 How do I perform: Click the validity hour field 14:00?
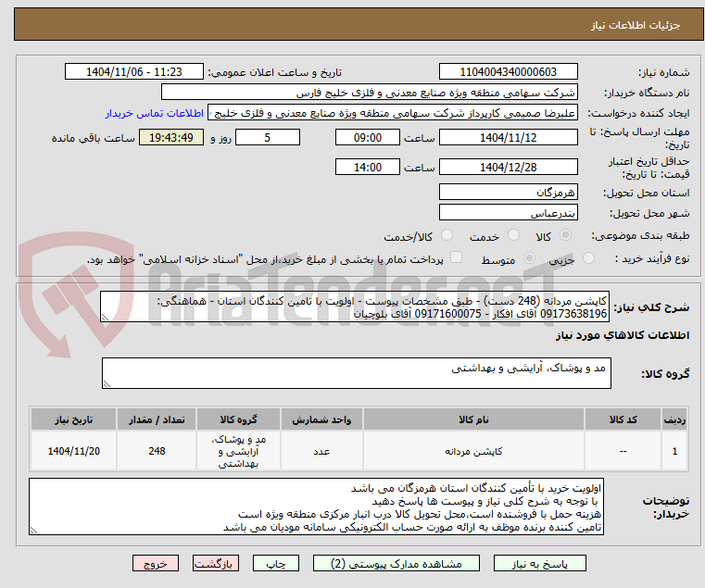[368, 168]
